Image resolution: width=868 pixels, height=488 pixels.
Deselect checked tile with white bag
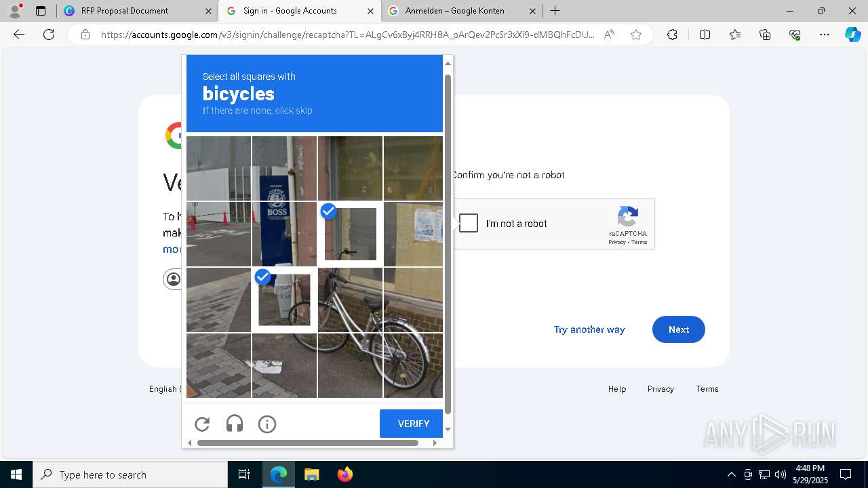point(284,300)
